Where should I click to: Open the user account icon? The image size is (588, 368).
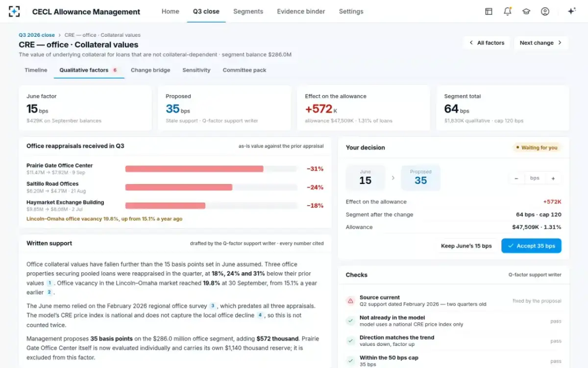[x=545, y=11]
